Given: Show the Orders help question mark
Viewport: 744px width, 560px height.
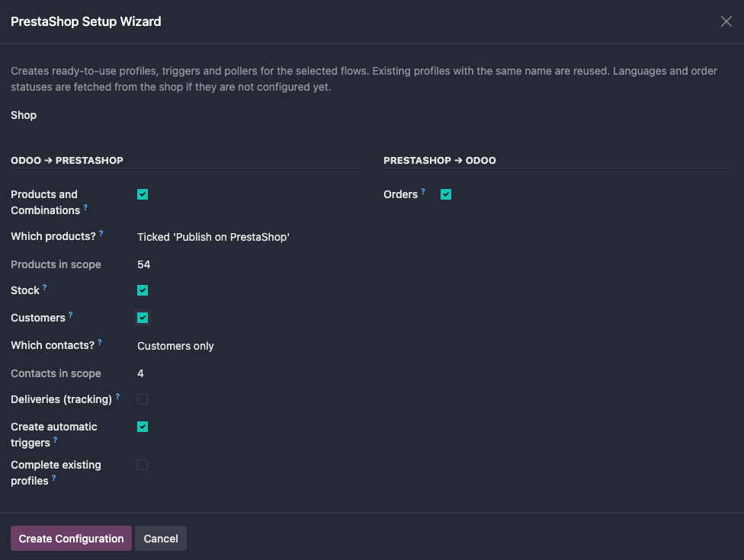Looking at the screenshot, I should point(423,191).
